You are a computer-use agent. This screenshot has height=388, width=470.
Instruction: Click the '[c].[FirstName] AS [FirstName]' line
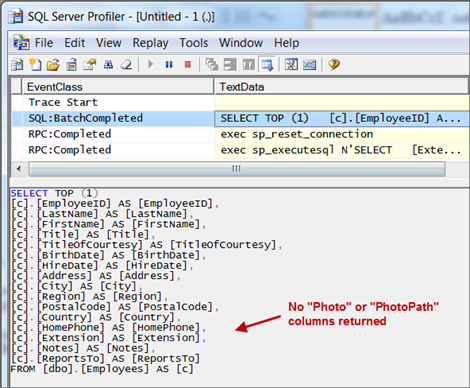108,224
